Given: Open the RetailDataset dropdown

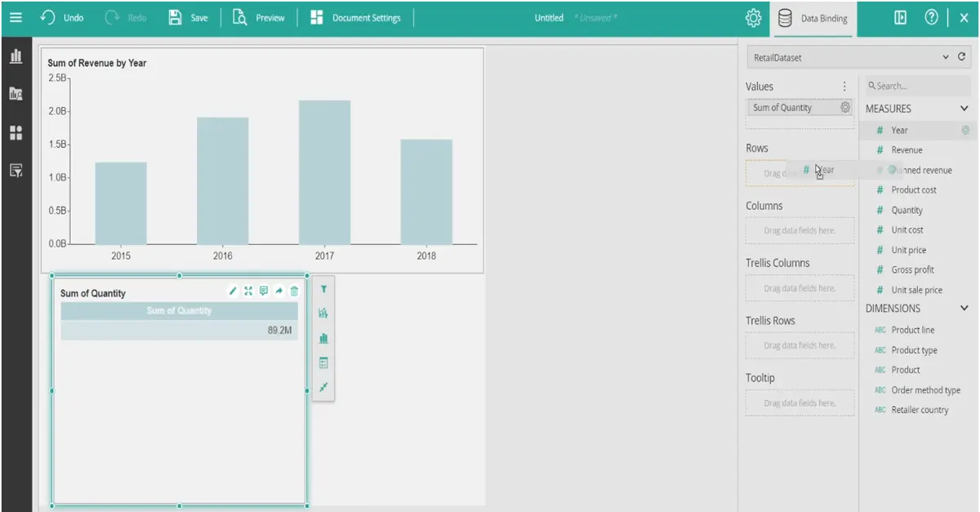Looking at the screenshot, I should (849, 57).
